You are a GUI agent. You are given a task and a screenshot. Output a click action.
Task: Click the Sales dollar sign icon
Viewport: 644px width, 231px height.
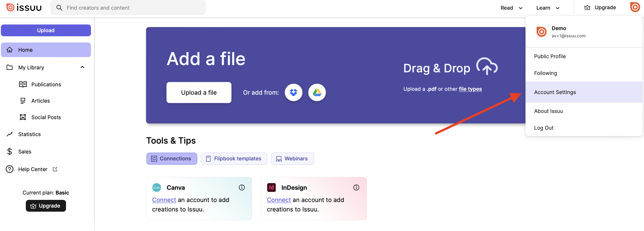pos(9,151)
